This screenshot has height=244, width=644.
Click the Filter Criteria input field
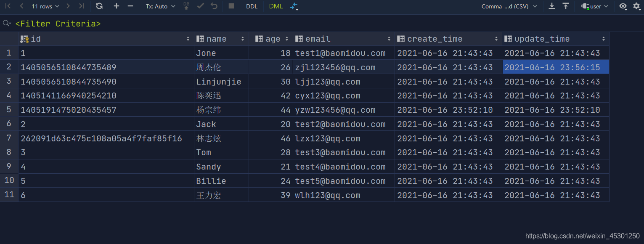click(58, 24)
